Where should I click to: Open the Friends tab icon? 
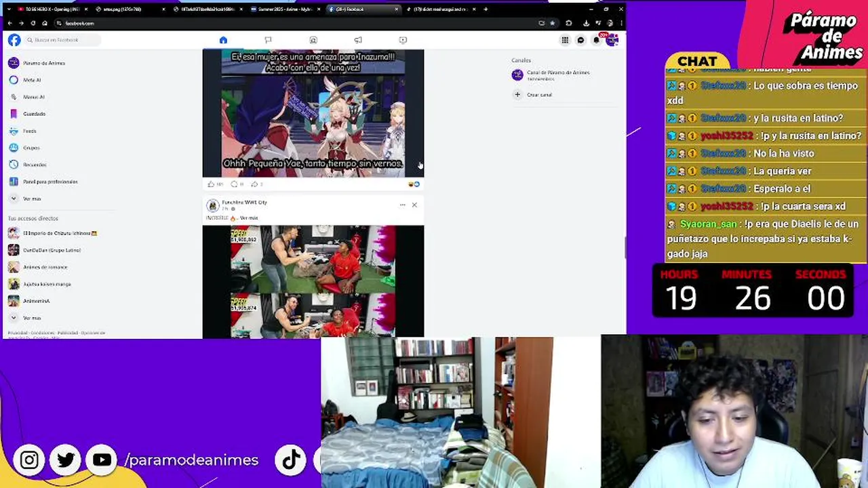pos(313,40)
